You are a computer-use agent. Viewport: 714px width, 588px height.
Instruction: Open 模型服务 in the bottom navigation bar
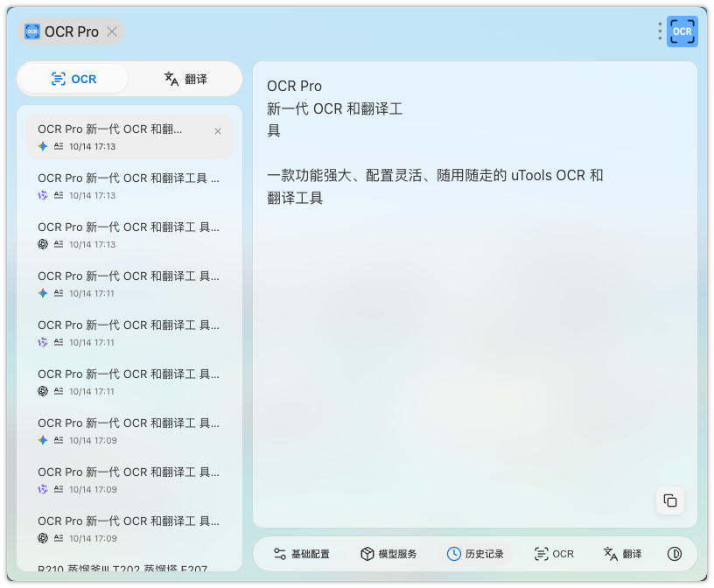pyautogui.click(x=388, y=554)
